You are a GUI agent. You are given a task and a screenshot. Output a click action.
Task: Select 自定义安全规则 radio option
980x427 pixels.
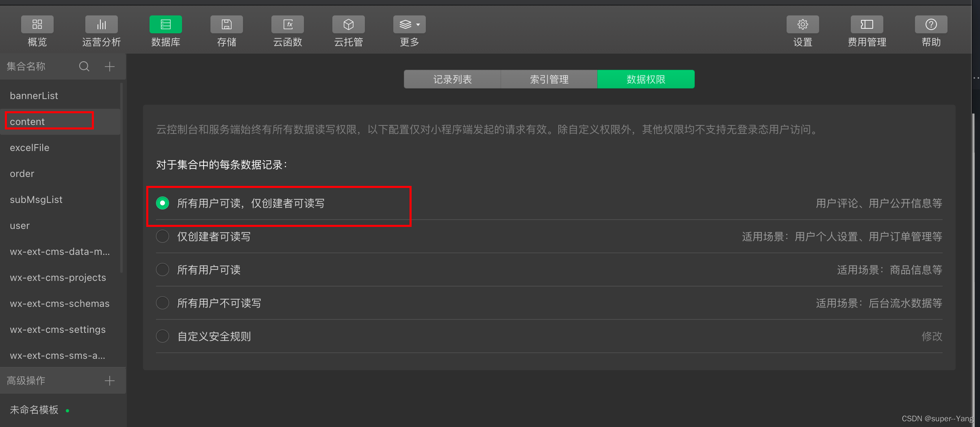click(163, 336)
